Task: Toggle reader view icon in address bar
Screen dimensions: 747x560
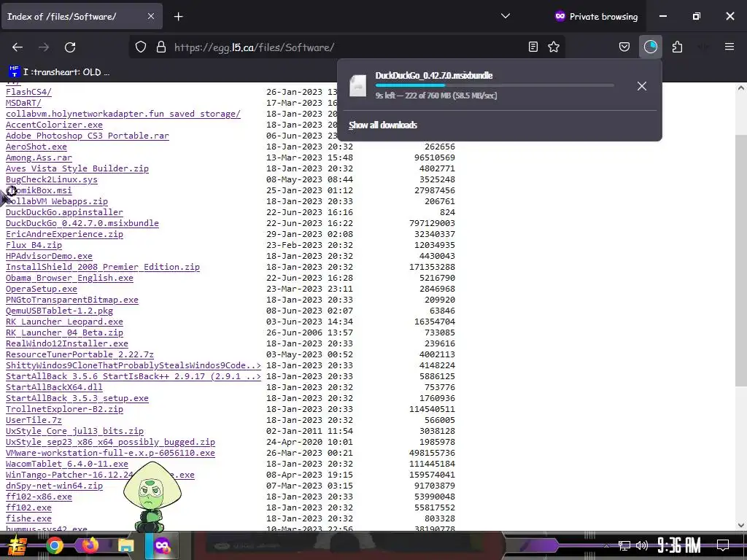Action: 533,47
